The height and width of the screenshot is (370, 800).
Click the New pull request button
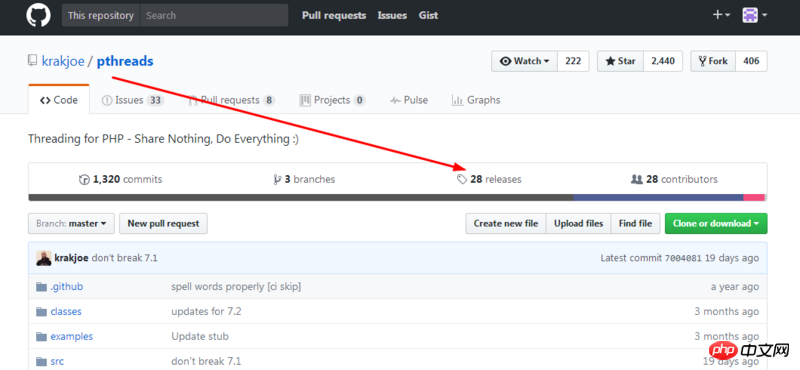point(163,224)
